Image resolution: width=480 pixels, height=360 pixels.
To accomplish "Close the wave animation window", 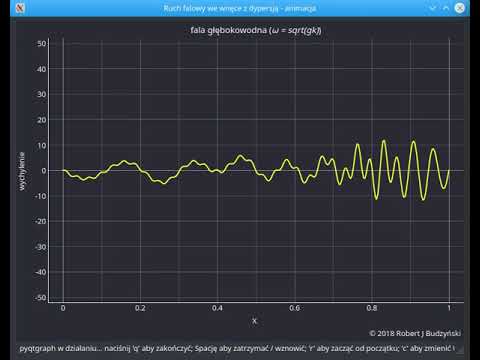I will (x=460, y=8).
